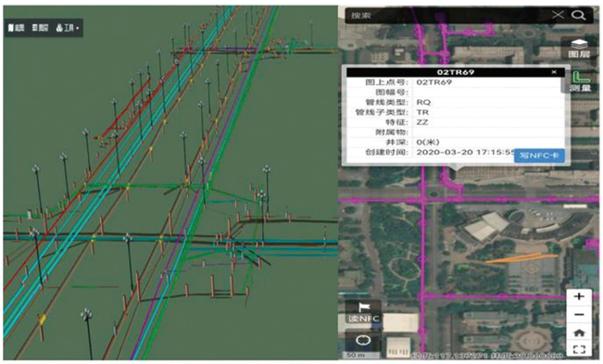603x364 pixels.
Task: Click the locate target icon below 读NFC
Action: point(363,340)
